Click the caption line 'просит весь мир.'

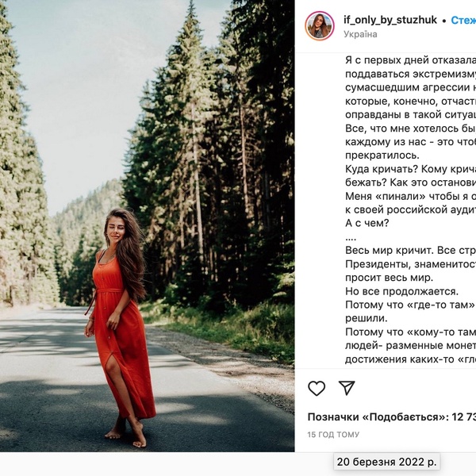tap(390, 278)
